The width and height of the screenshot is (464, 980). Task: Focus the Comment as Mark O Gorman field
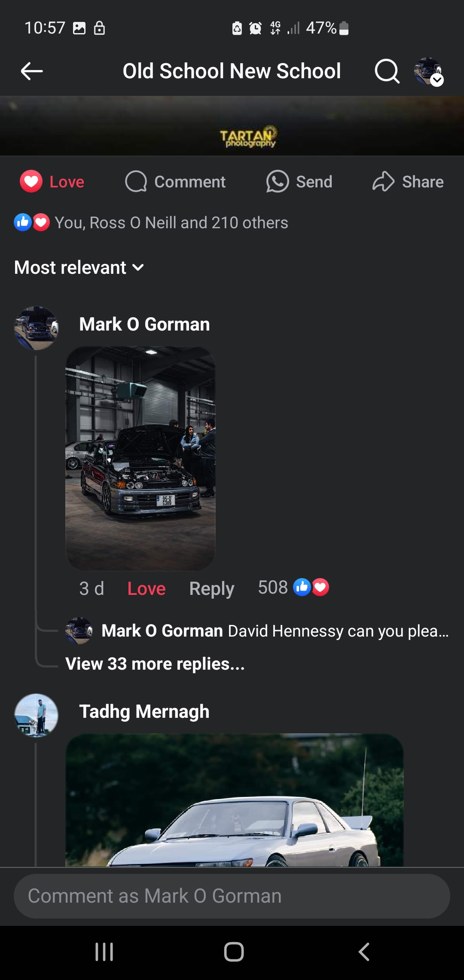pos(232,896)
